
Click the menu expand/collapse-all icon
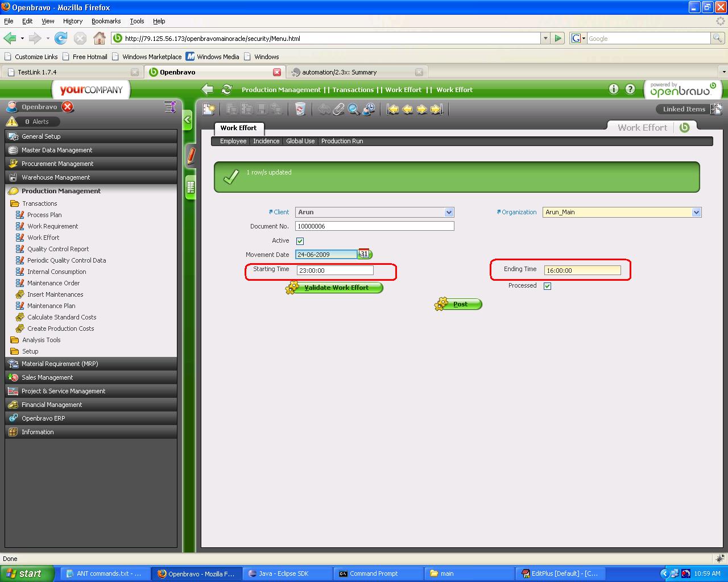coord(170,106)
